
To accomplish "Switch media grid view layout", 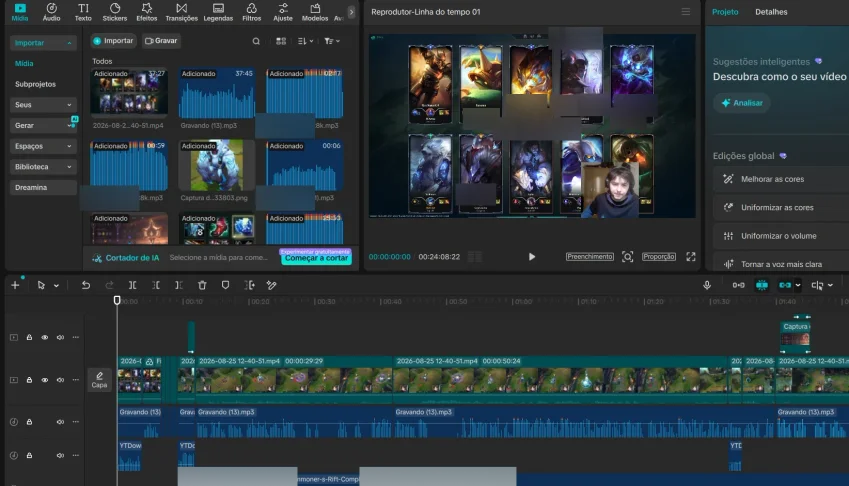I will [x=281, y=41].
